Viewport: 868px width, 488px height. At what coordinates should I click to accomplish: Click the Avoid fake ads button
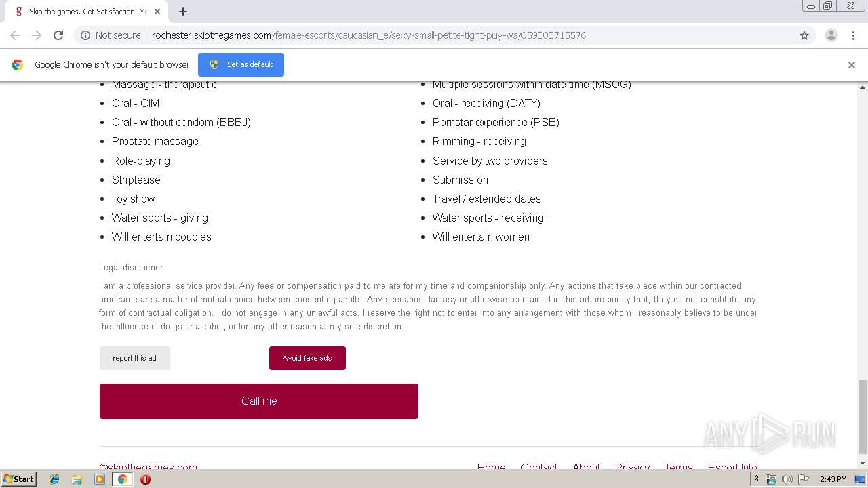pyautogui.click(x=307, y=358)
